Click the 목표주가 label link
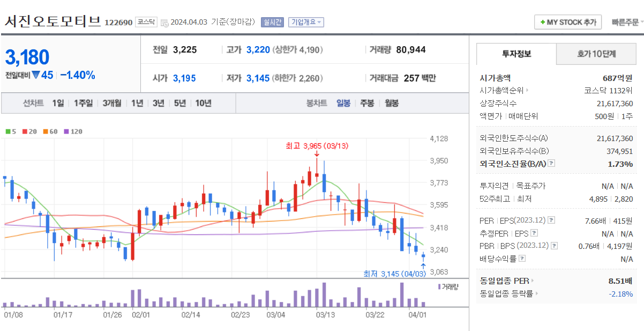Viewport: 644px width, 331px height. [x=530, y=186]
